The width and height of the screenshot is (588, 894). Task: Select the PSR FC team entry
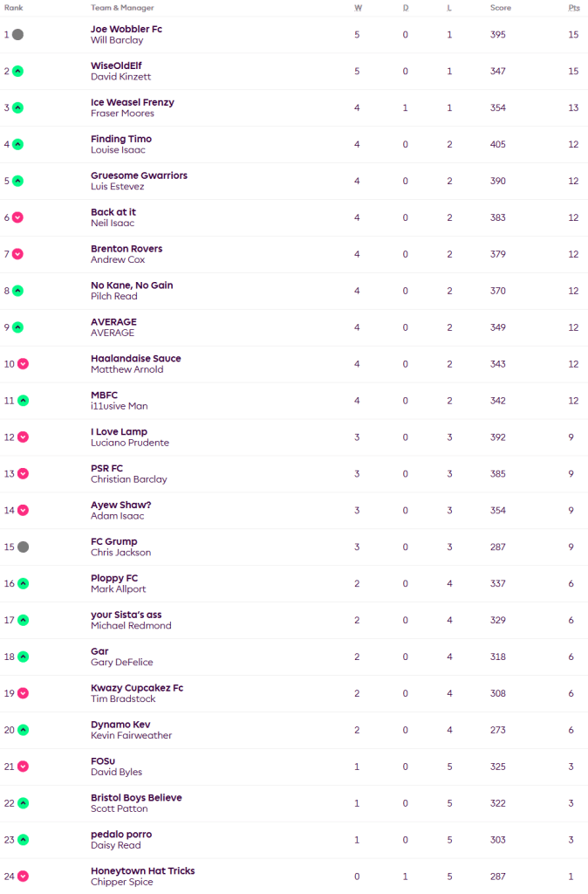point(107,469)
